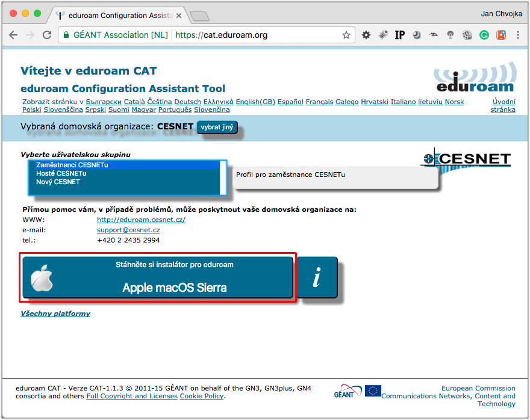Screen dimensions: 530x420
Task: Open the Grammarly green G extension
Action: (484, 35)
